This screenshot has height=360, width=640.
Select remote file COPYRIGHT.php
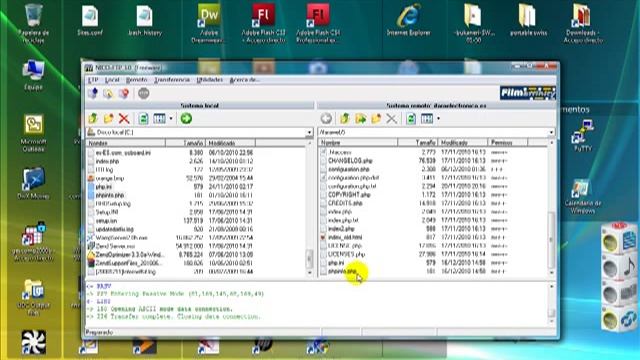point(349,195)
